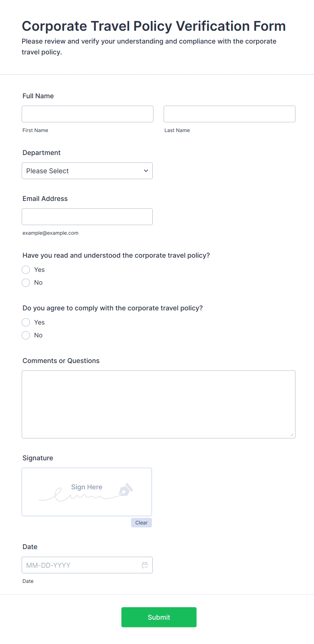Choose No for agree to comply
The height and width of the screenshot is (644, 314).
(x=26, y=335)
